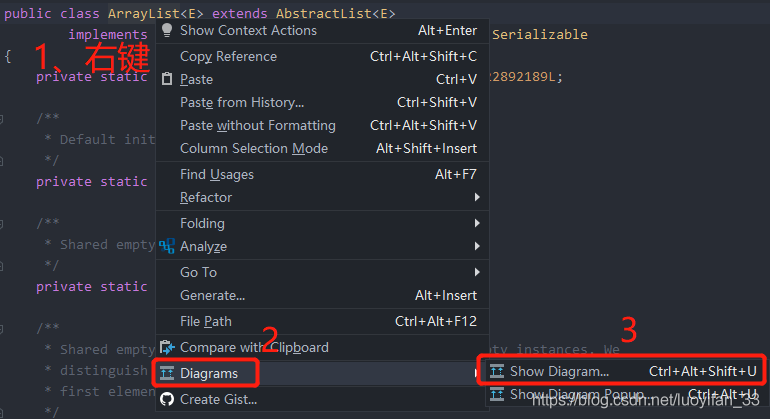Image resolution: width=770 pixels, height=419 pixels.
Task: Click the GitHub icon beside Create Gist
Action: click(x=167, y=399)
